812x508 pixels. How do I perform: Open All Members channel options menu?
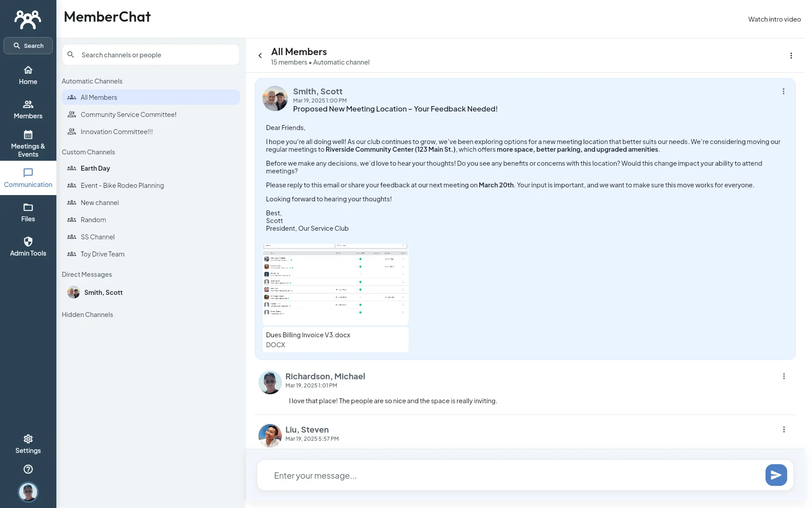tap(791, 56)
